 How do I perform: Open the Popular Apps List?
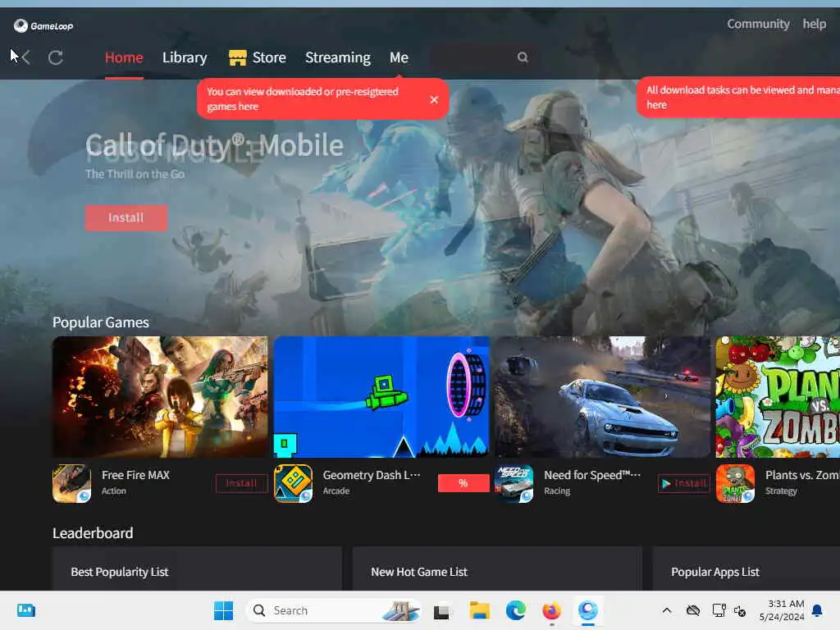[715, 572]
